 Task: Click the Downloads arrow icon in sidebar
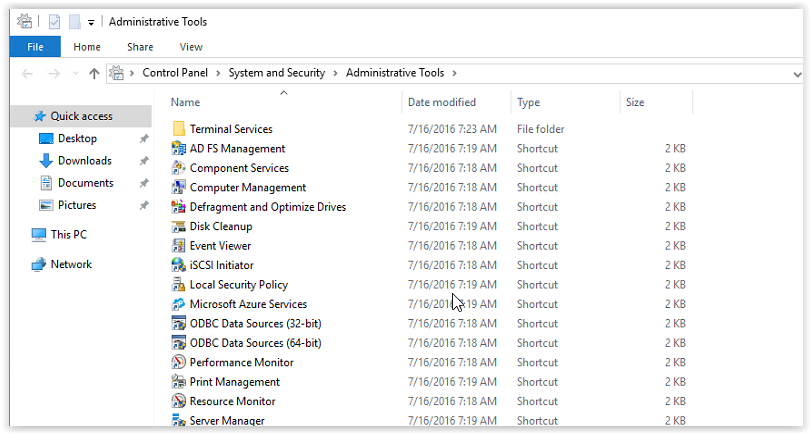coord(46,160)
